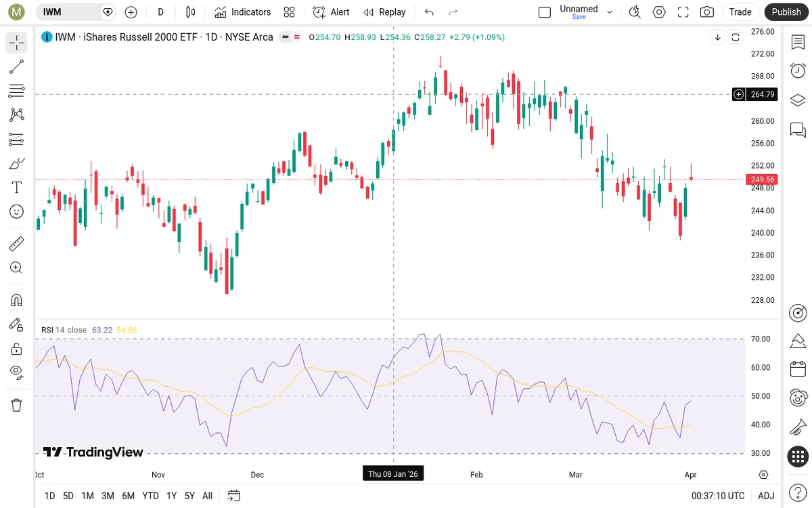Select the 1M time range
Image resolution: width=812 pixels, height=508 pixels.
pos(87,496)
